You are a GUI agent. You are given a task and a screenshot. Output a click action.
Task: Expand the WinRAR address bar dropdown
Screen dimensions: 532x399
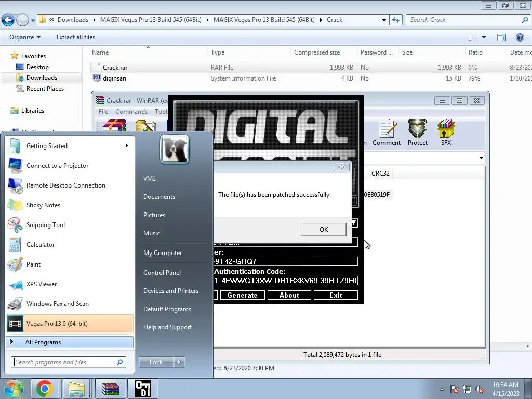point(481,158)
